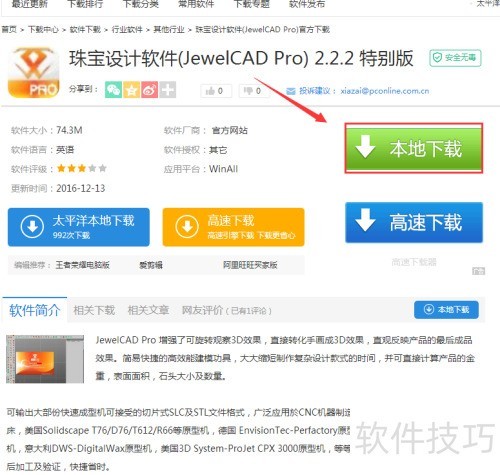Image resolution: width=500 pixels, height=475 pixels.
Task: Click the thumbs-up like button
Action: [x=216, y=91]
